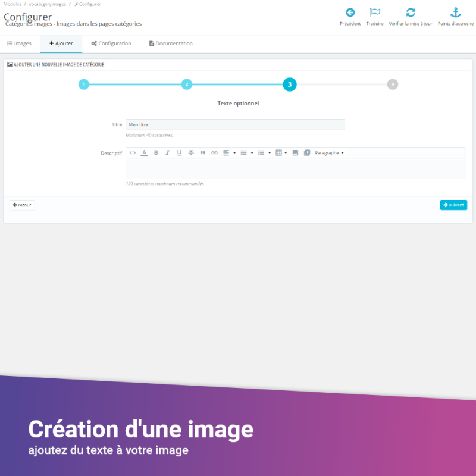Screen dimensions: 476x476
Task: Insert media using the video icon
Action: [307, 153]
